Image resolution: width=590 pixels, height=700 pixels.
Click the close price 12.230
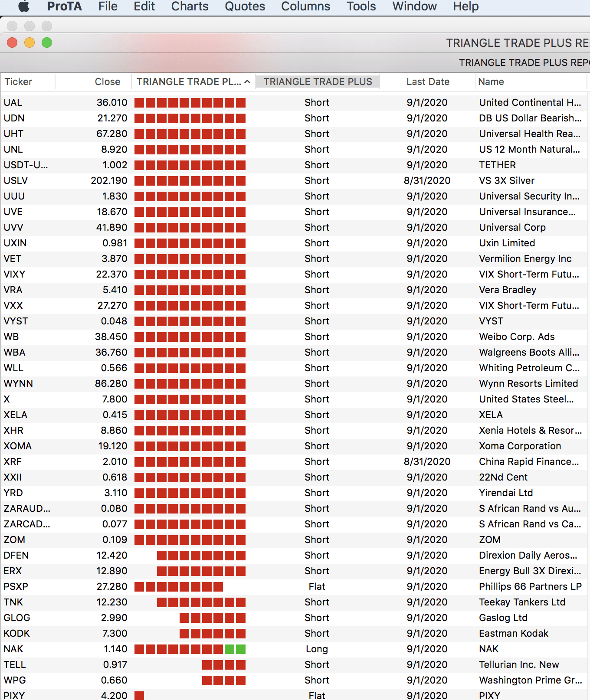coord(112,602)
